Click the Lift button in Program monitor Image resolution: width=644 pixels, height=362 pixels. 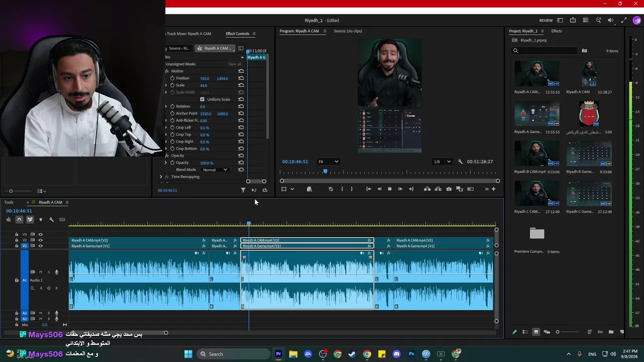(427, 189)
